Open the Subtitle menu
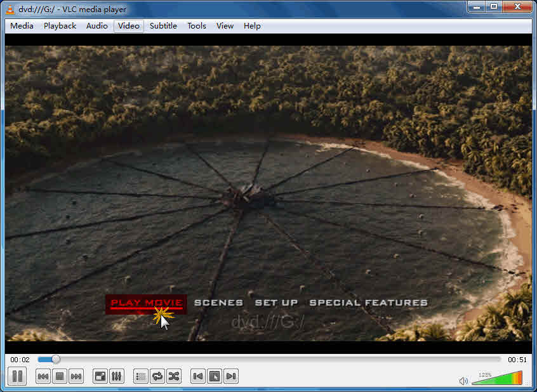Screen dimensions: 537x392 pyautogui.click(x=163, y=26)
